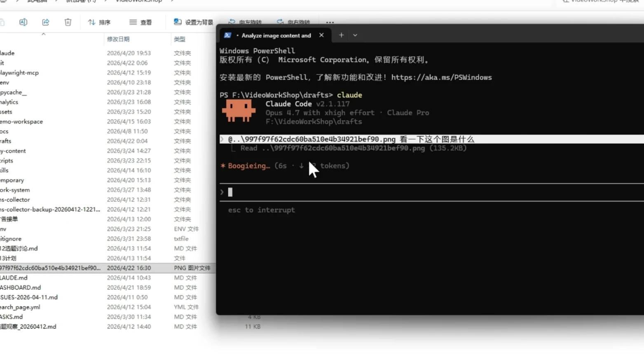Switch to 'Analyze image content and' terminal tab
644x359 pixels.
(x=276, y=35)
